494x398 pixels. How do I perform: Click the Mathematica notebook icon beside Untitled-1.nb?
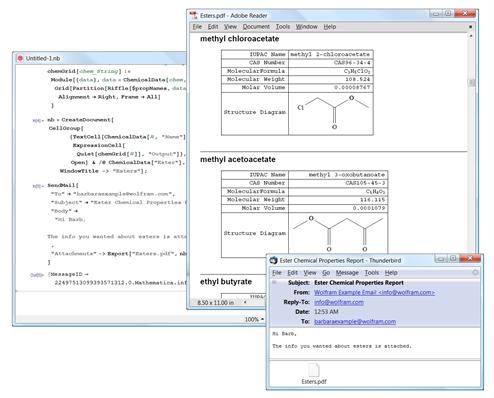click(20, 58)
